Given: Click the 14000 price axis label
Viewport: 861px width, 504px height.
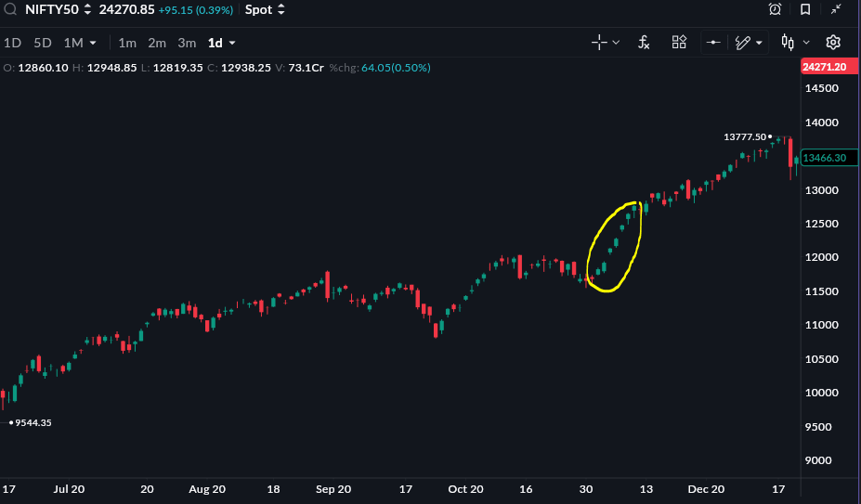Looking at the screenshot, I should tap(821, 123).
